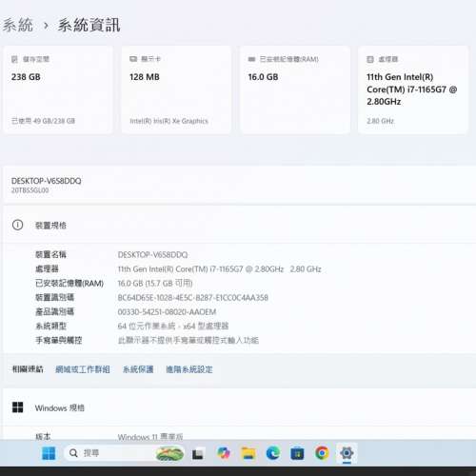
Task: Open Task View from the taskbar
Action: [x=198, y=453]
